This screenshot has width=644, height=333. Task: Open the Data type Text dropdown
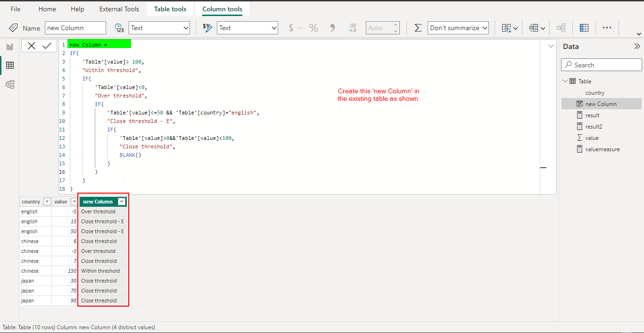point(159,28)
